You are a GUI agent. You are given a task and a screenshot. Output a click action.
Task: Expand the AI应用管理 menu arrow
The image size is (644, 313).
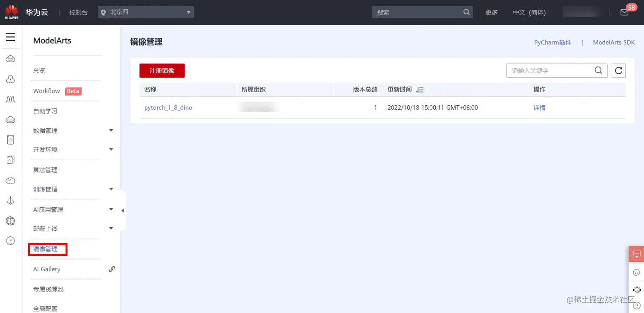click(x=111, y=209)
